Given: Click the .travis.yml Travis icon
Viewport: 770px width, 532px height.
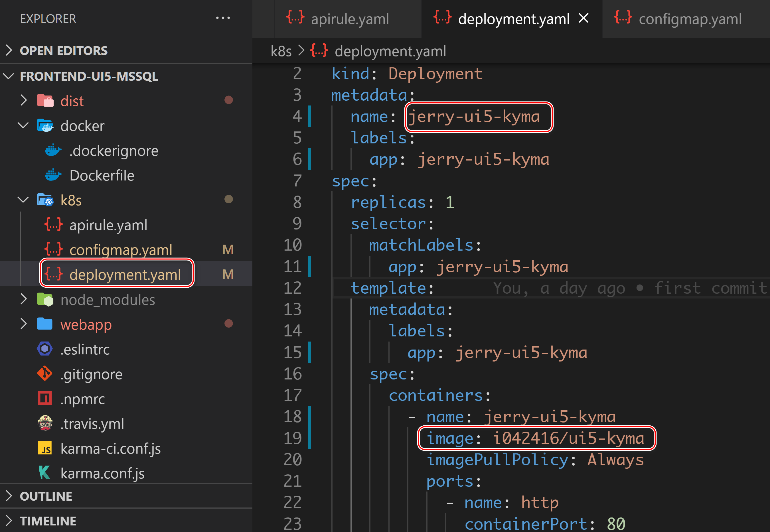Looking at the screenshot, I should [x=45, y=423].
